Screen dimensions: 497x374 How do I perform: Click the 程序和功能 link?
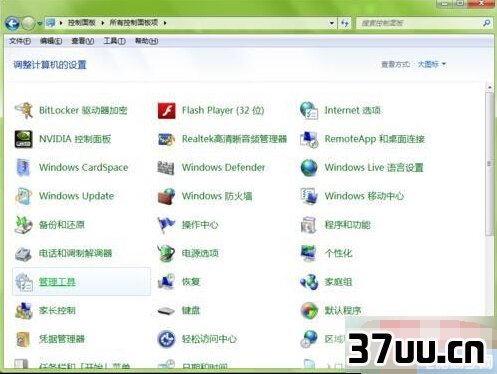coord(348,225)
